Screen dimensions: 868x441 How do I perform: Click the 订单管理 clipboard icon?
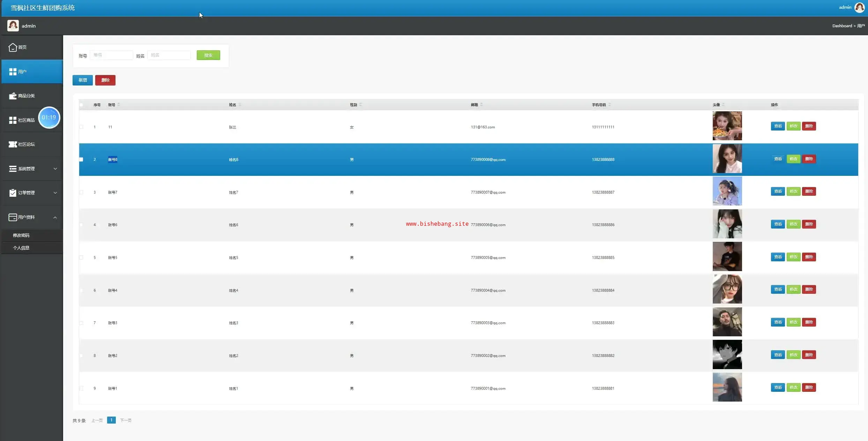[x=13, y=193]
